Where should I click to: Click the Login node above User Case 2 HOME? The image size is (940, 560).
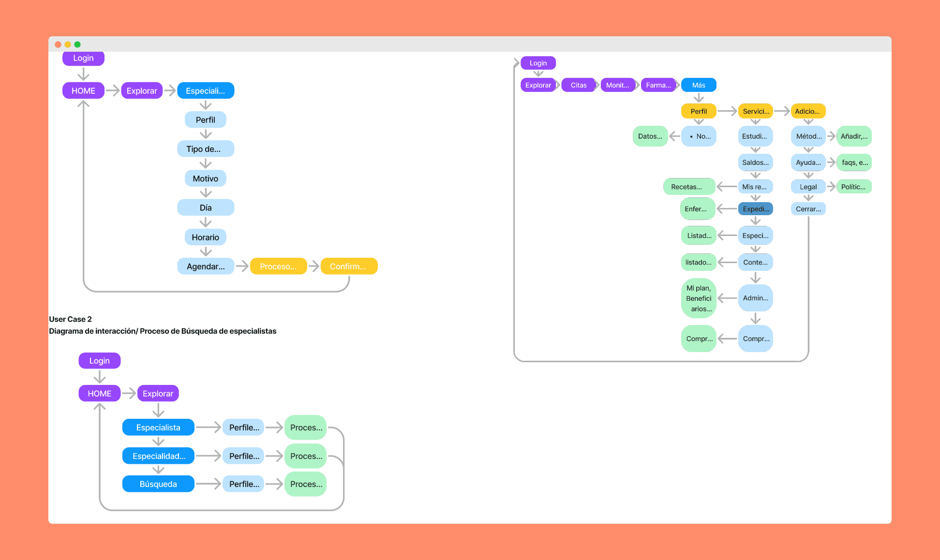click(x=99, y=361)
